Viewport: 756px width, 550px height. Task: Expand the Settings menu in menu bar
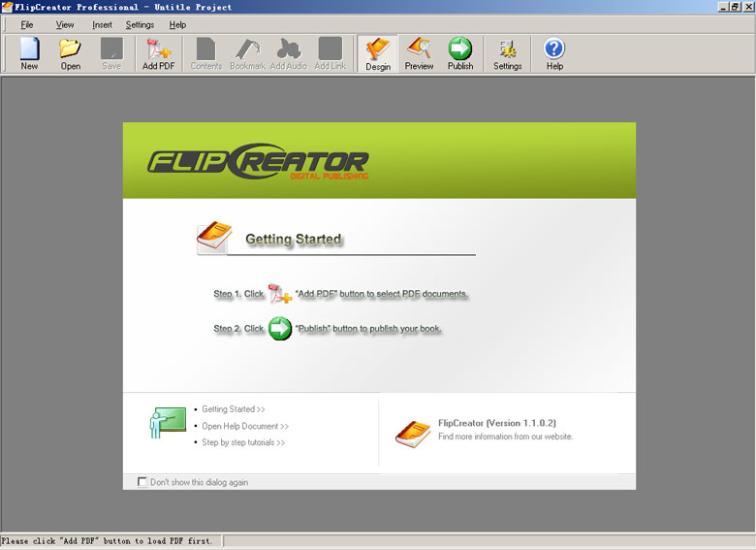click(x=140, y=24)
